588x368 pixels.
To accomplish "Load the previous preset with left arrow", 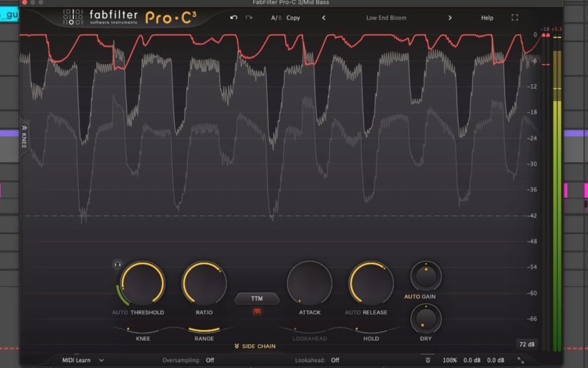I will pyautogui.click(x=324, y=18).
